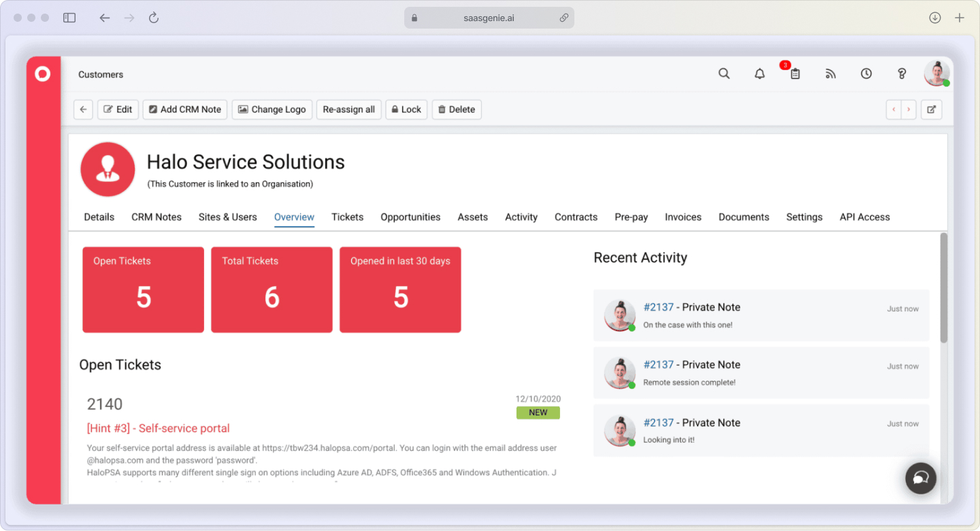Open the user profile avatar in header
Screen dimensions: 980x531
[x=937, y=74]
